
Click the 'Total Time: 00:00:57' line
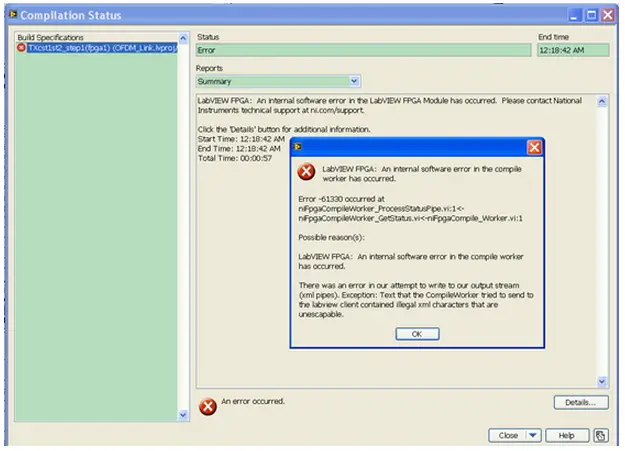(x=235, y=158)
